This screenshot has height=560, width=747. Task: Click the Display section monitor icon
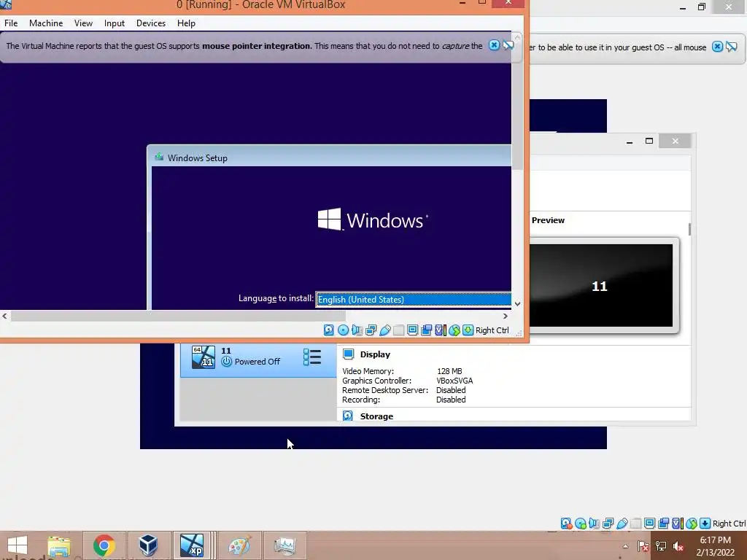click(348, 354)
